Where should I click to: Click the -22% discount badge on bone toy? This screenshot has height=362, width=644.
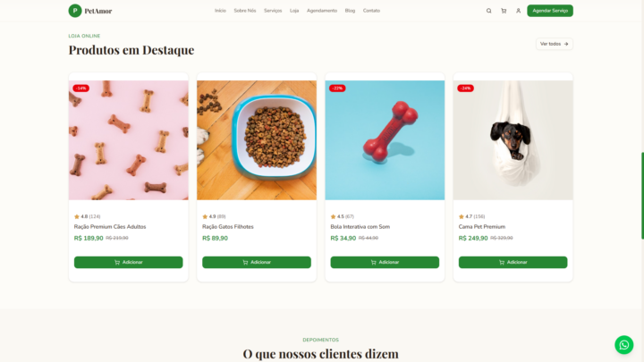click(337, 88)
